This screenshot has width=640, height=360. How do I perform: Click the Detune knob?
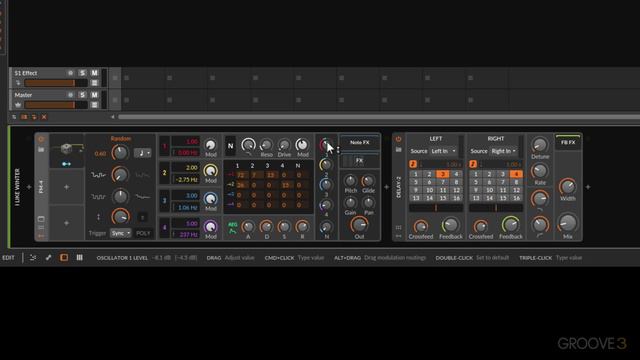point(540,145)
